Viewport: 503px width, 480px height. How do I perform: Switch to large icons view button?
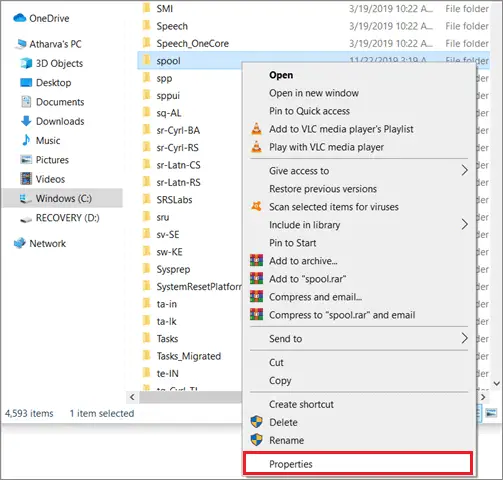(x=491, y=413)
